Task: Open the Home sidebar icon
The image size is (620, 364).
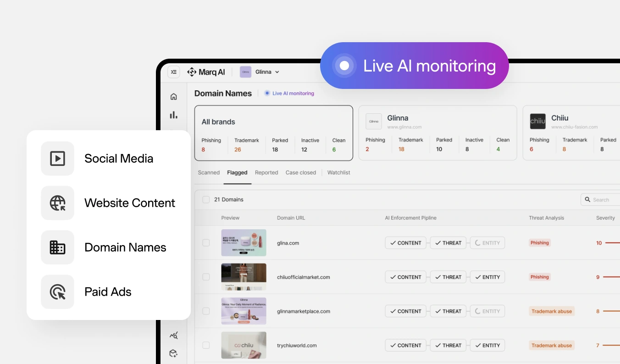Action: pos(173,97)
